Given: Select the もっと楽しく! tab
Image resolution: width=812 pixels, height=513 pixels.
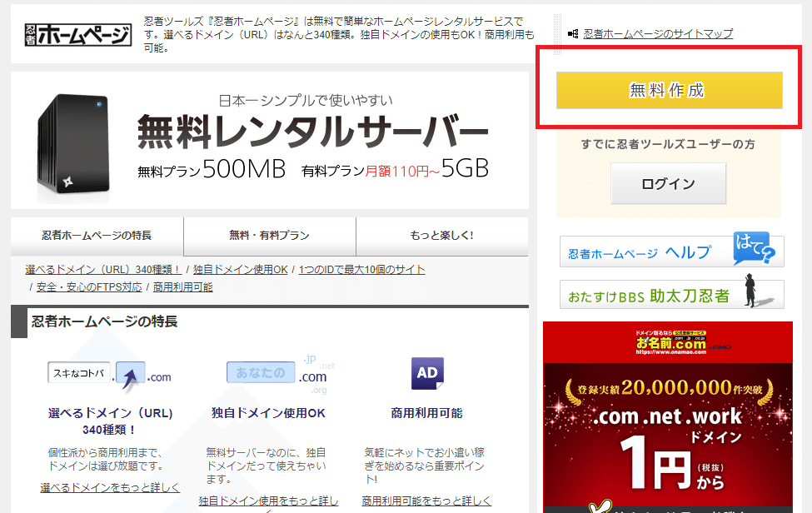Looking at the screenshot, I should (441, 236).
